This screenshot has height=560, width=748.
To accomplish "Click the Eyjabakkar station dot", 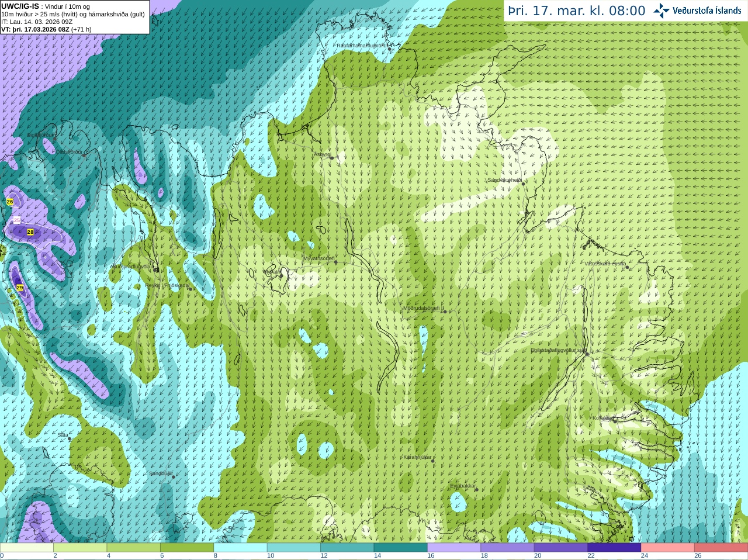I will tap(476, 489).
